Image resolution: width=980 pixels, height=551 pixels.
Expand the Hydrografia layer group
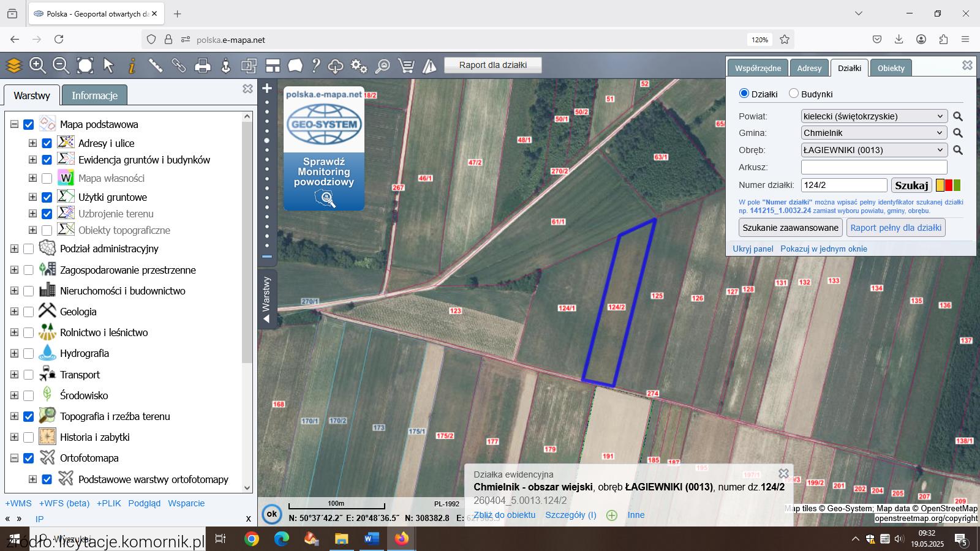point(14,353)
